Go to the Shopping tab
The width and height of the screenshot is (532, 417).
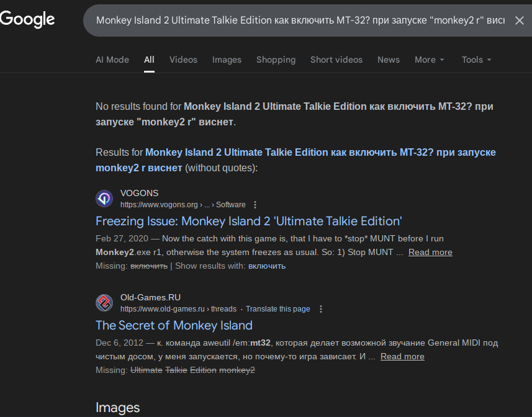click(x=276, y=60)
